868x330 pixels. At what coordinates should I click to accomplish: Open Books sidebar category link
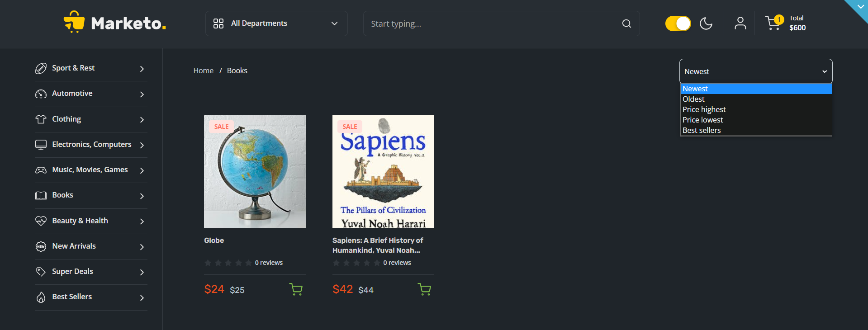coord(62,195)
